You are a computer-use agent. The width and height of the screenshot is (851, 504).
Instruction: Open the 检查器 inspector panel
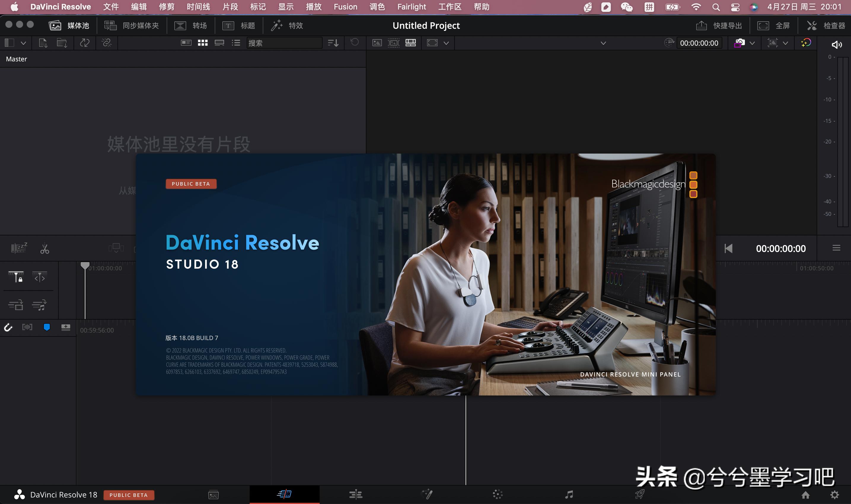[x=826, y=25]
